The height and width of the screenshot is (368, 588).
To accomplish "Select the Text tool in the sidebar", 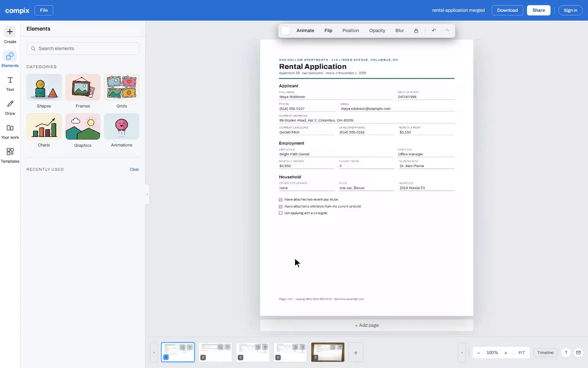I will tap(10, 84).
